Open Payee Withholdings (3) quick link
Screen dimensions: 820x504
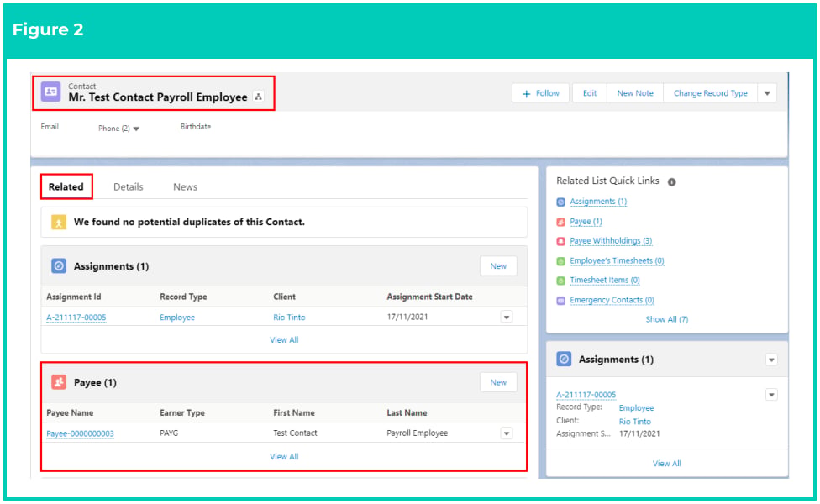[x=611, y=240]
